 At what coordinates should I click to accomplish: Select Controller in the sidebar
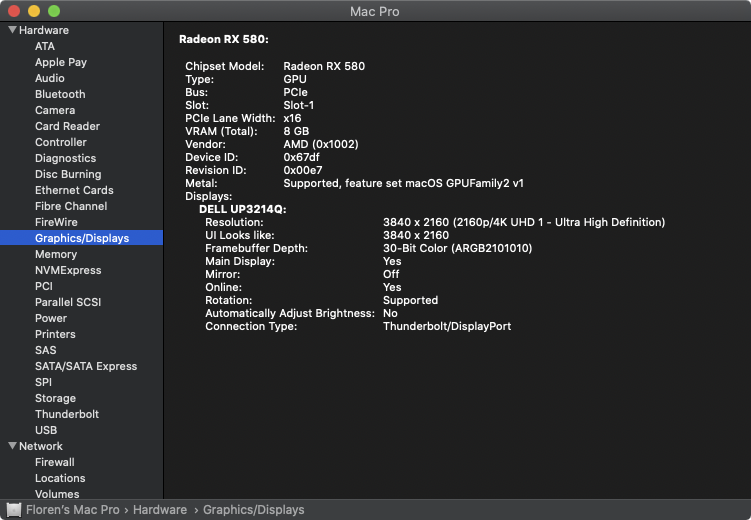tap(61, 142)
